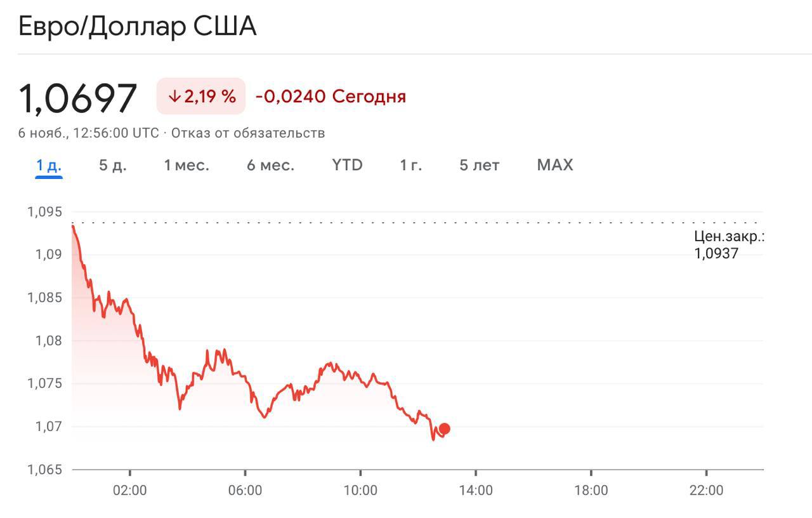This screenshot has height=518, width=812.
Task: Click the Отказ от обязательств link
Action: (x=248, y=133)
